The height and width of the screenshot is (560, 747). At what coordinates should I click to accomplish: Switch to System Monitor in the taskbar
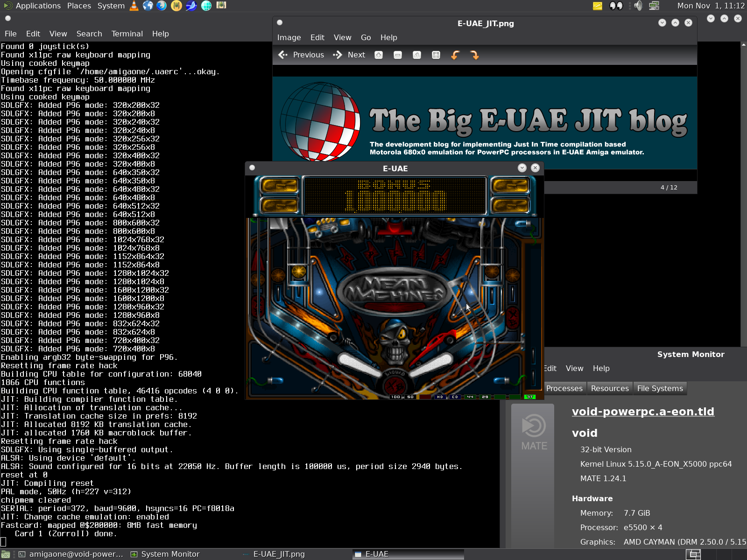[166, 554]
